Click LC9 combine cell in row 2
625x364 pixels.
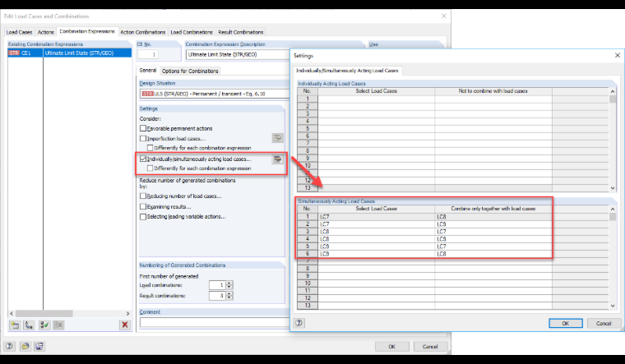[493, 224]
